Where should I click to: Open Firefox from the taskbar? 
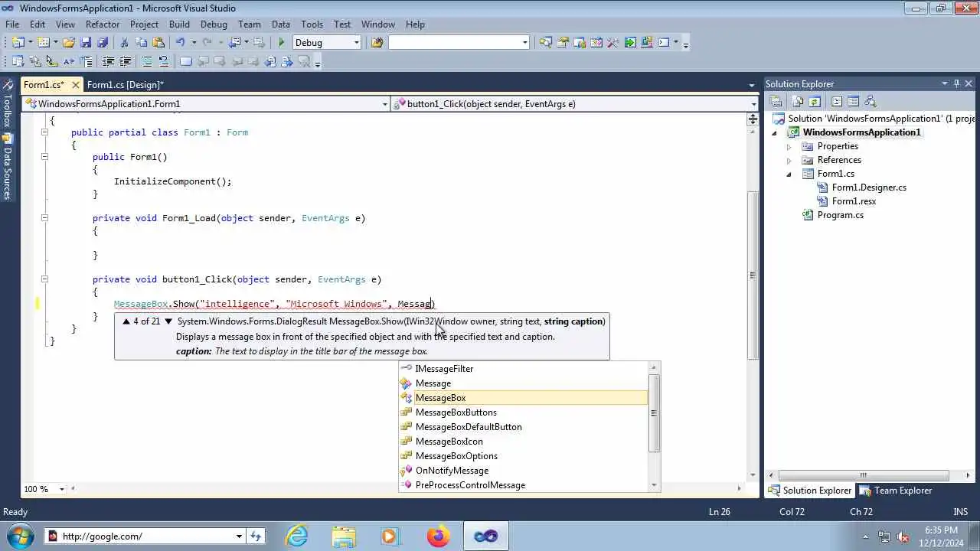pyautogui.click(x=439, y=536)
